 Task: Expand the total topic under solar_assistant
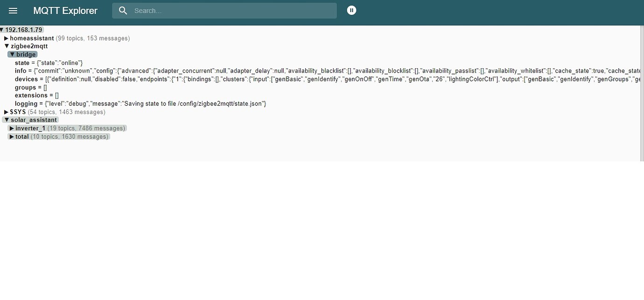[x=12, y=136]
